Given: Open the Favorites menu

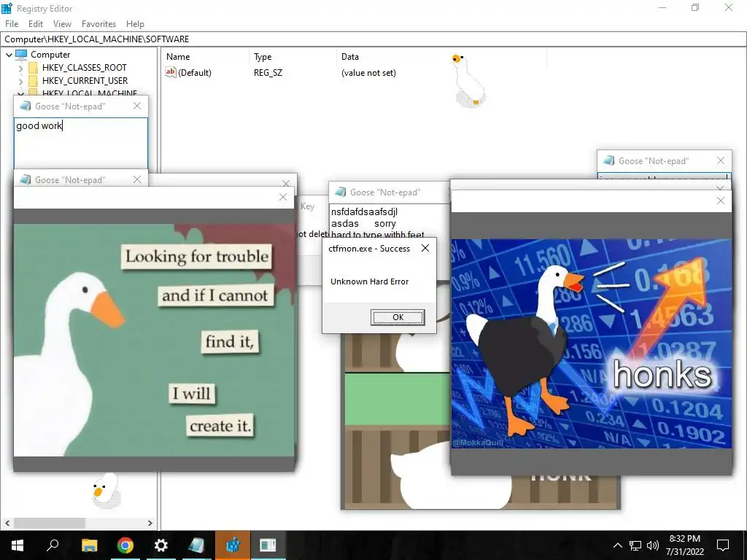Looking at the screenshot, I should 98,24.
